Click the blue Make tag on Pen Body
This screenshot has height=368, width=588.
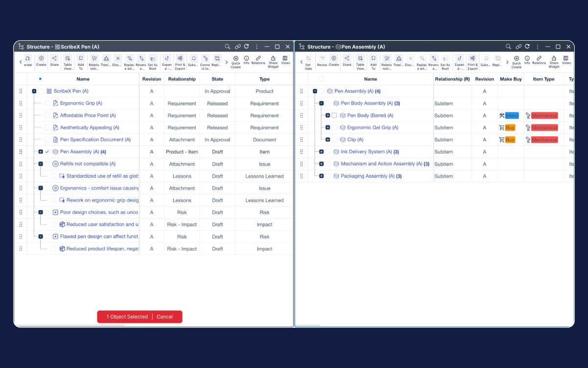512,116
